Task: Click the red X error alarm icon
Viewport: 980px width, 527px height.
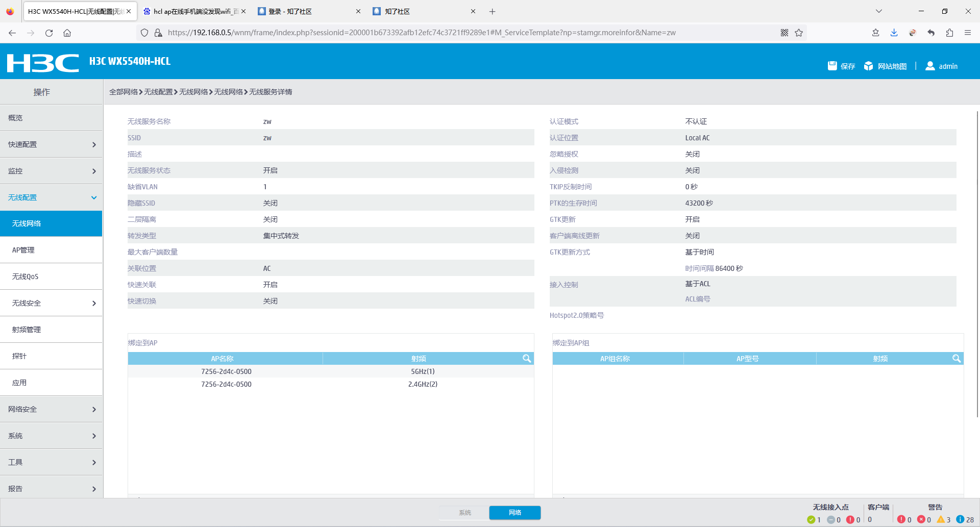Action: (921, 520)
